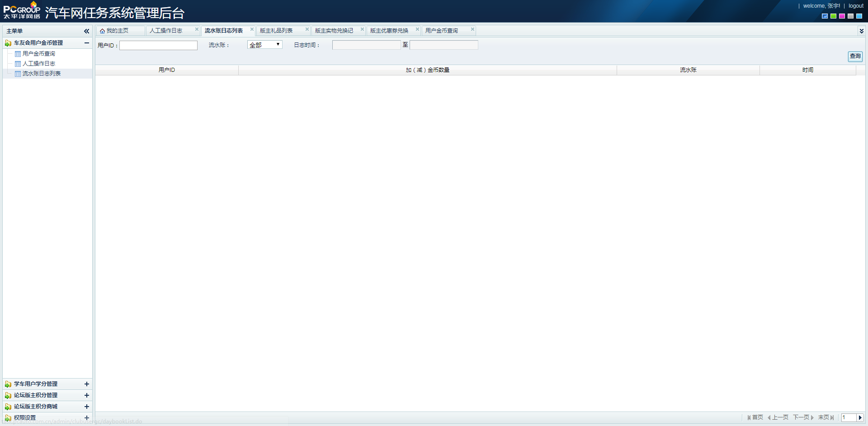Viewport: 868px width, 426px height.
Task: Collapse the 主菜单 sidebar with the double-chevron icon
Action: [x=86, y=31]
